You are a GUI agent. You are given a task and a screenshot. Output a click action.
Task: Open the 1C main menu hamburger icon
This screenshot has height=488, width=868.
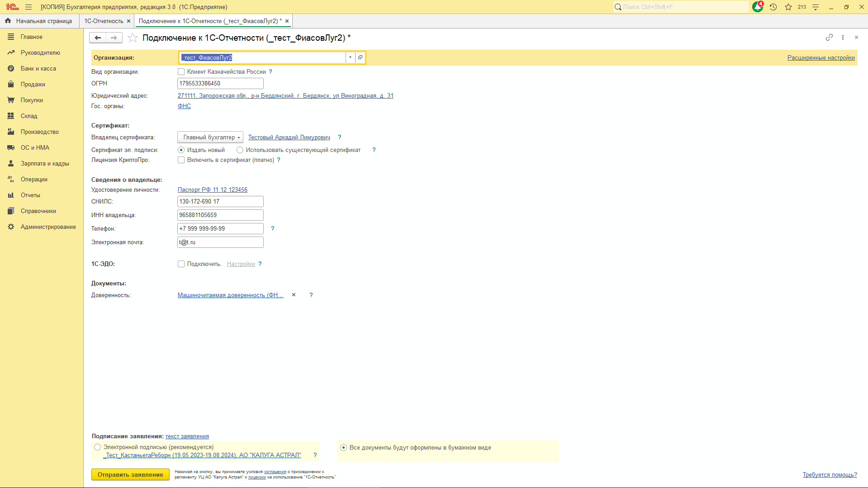[x=28, y=7]
